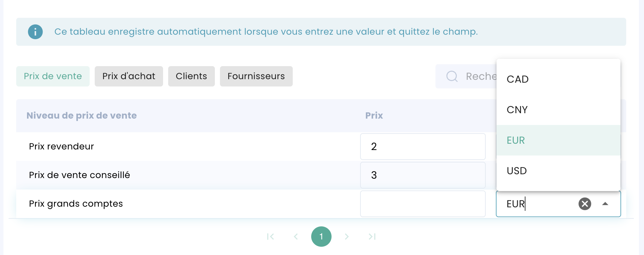
Task: Select USD currency option
Action: [x=558, y=171]
